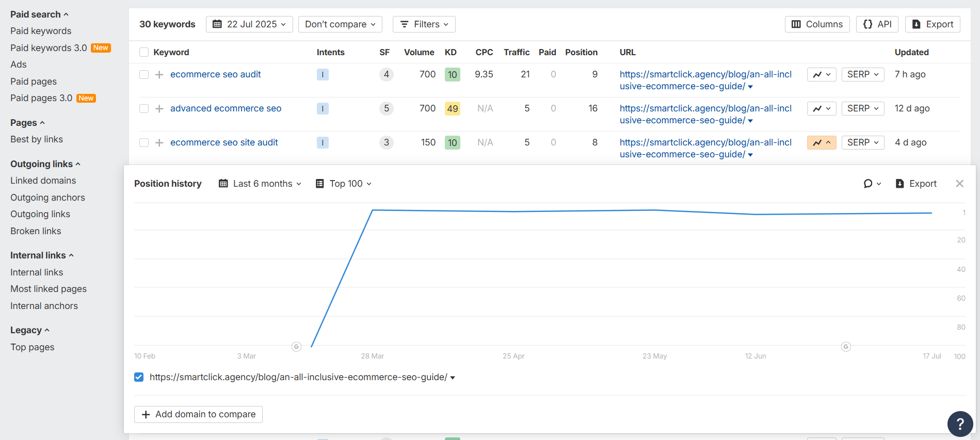Collapse position chart for ecommerce seo site audit
This screenshot has width=980, height=440.
[822, 142]
